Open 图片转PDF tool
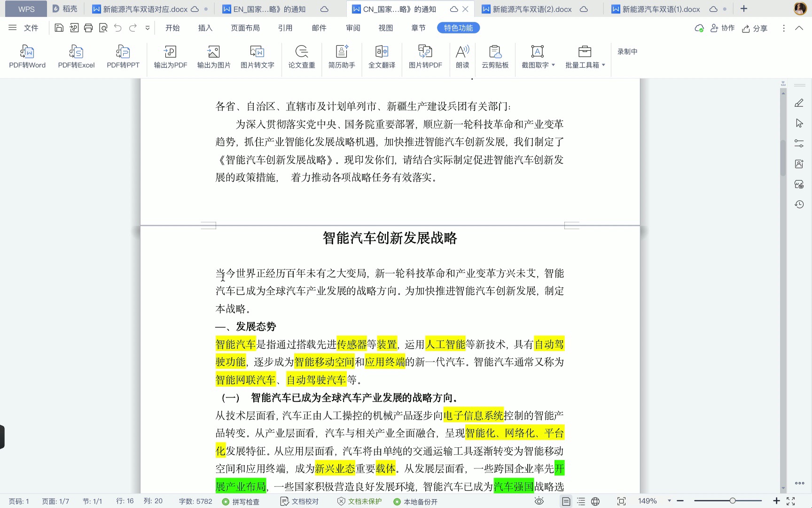 (x=425, y=57)
